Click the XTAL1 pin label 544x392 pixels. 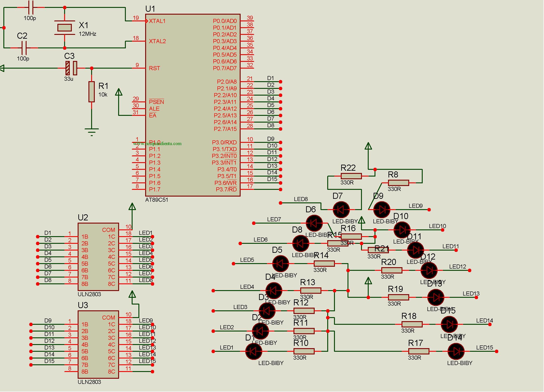point(157,21)
